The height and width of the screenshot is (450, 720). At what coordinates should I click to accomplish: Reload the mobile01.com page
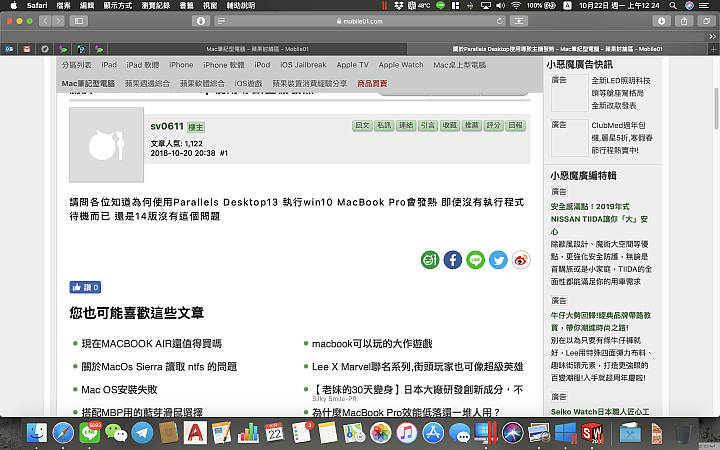[500, 21]
